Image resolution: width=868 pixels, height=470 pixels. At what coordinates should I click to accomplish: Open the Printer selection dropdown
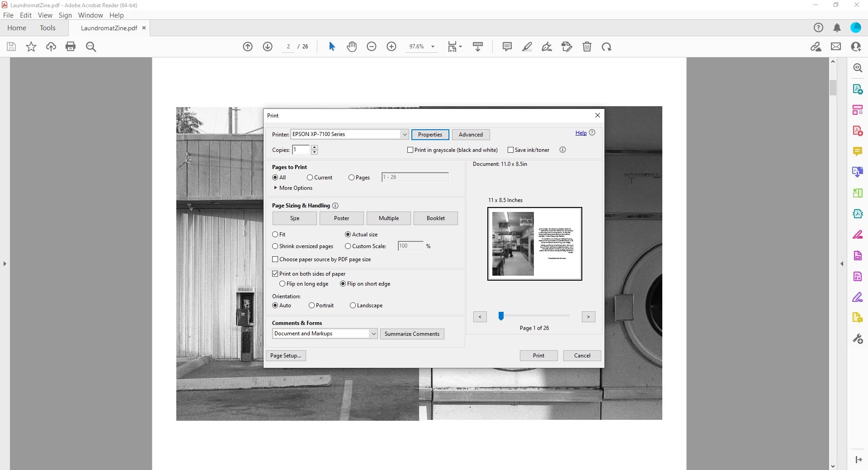(404, 134)
